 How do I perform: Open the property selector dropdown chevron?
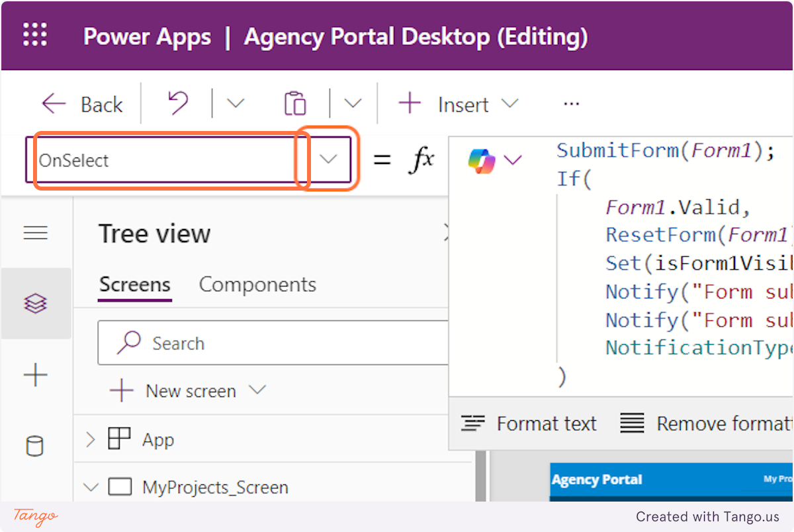pos(328,159)
